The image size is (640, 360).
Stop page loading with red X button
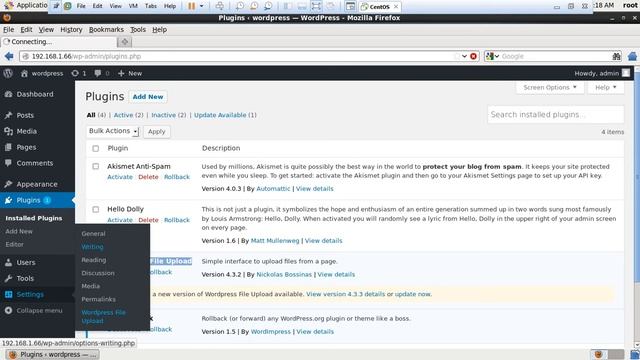[x=473, y=56]
